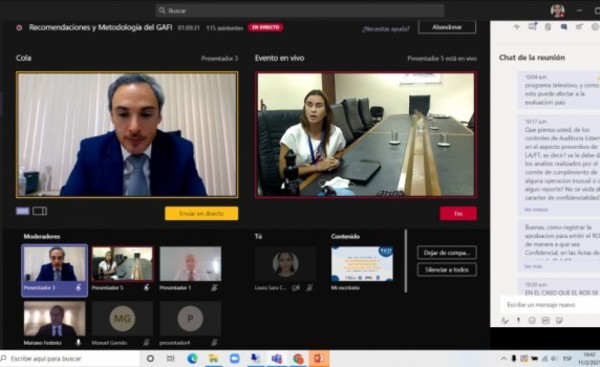Select Presentador 1 thumbnail in Moderadores
This screenshot has width=600, height=367.
click(x=190, y=263)
